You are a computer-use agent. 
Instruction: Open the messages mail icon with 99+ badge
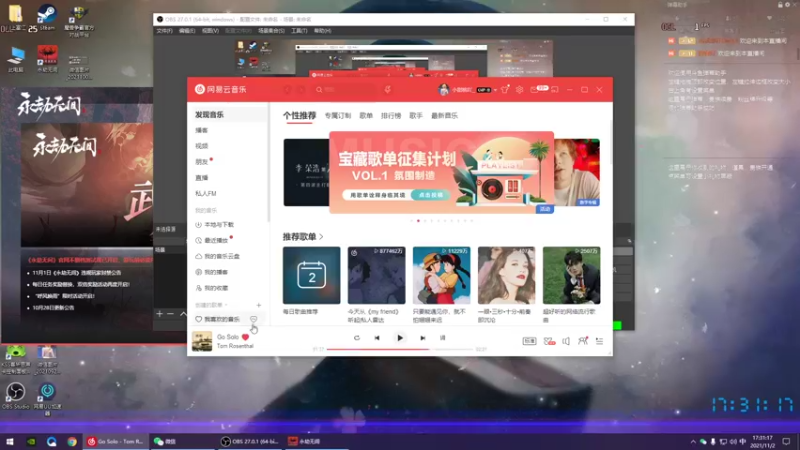point(538,89)
